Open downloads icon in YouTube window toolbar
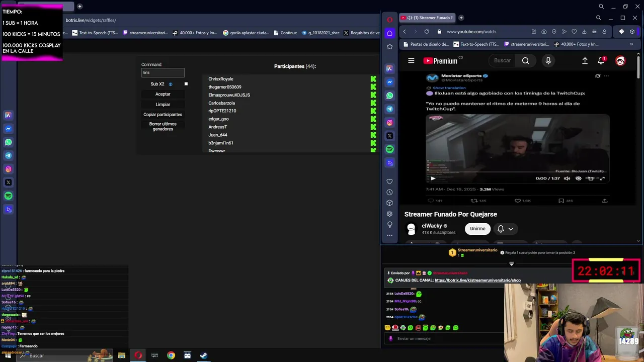The image size is (644, 362). tap(584, 31)
